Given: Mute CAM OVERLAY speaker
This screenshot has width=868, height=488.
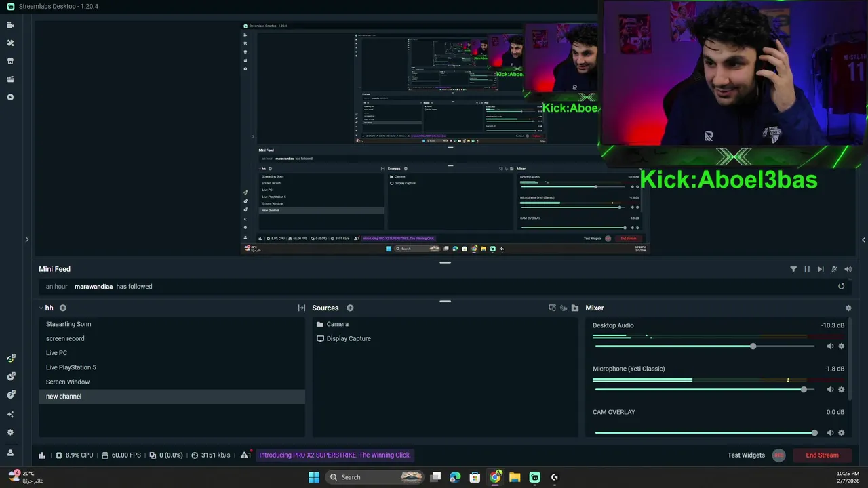Looking at the screenshot, I should point(830,433).
